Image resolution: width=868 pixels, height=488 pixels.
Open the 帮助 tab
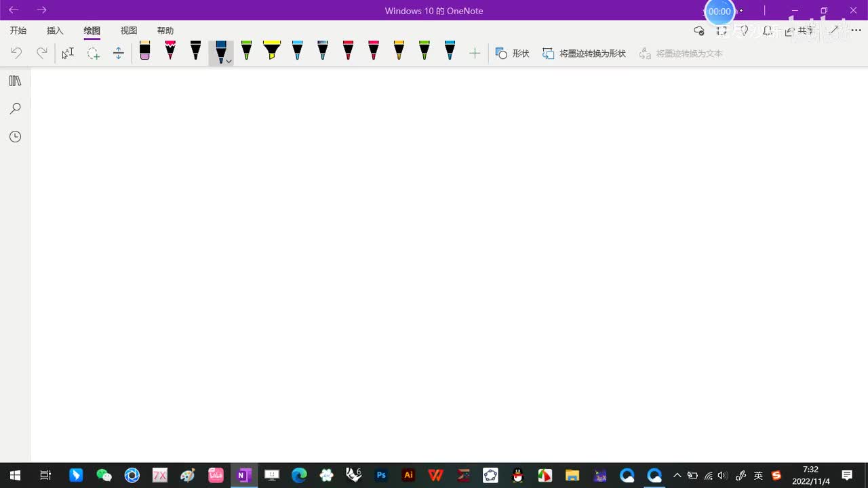pyautogui.click(x=165, y=30)
